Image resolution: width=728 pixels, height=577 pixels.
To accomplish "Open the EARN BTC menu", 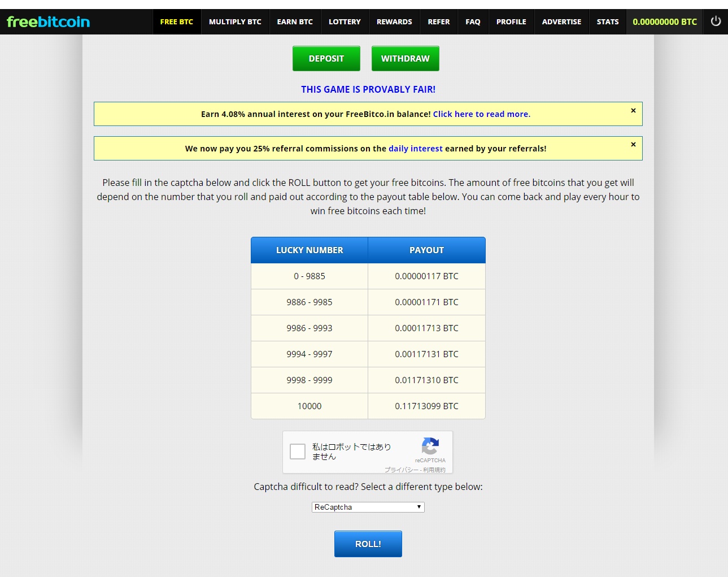I will pos(295,22).
